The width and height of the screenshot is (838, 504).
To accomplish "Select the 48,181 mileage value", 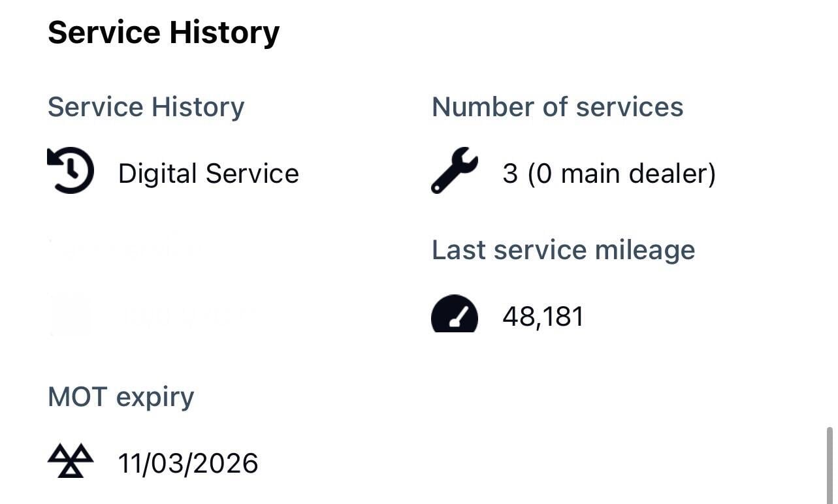I will point(543,317).
